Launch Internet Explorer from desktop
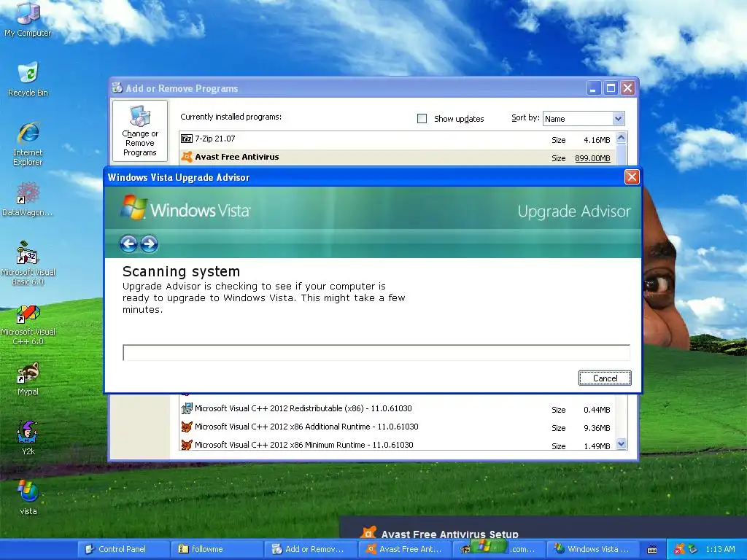Viewport: 747px width, 560px height. pyautogui.click(x=28, y=143)
